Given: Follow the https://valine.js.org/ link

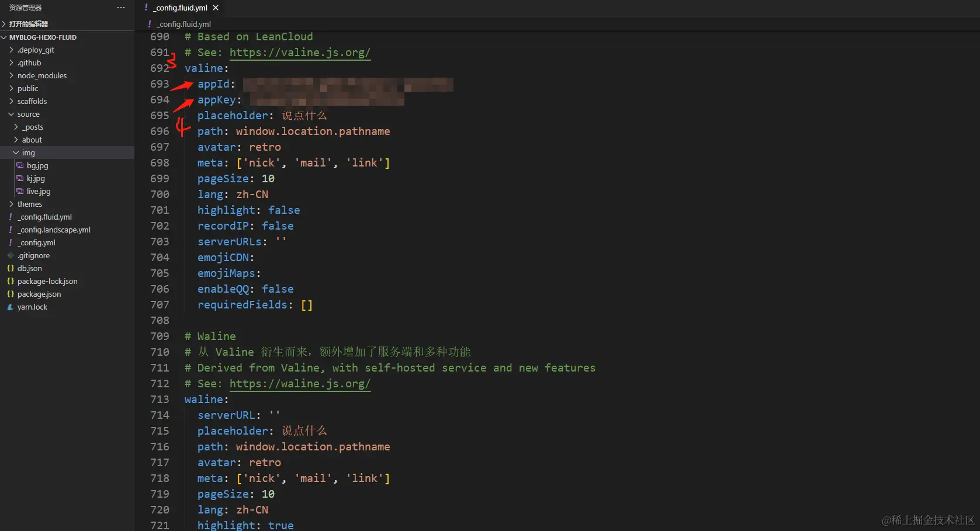Looking at the screenshot, I should 300,53.
